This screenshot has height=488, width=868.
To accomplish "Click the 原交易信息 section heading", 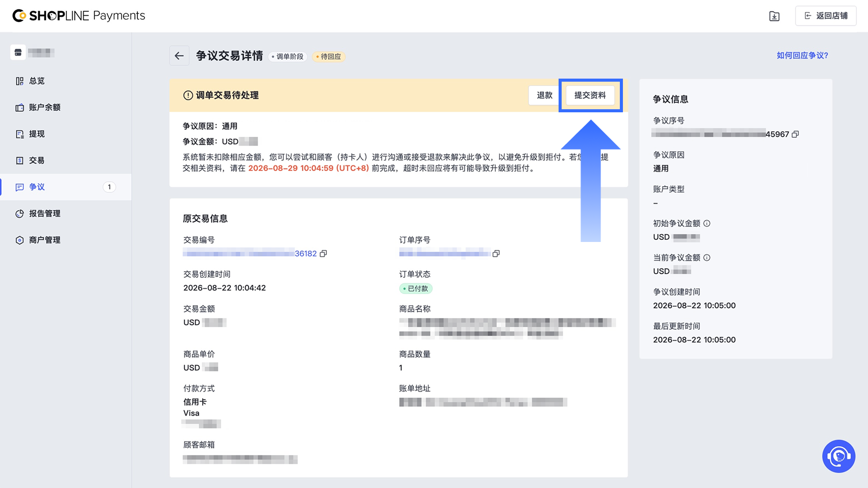I will (x=205, y=218).
